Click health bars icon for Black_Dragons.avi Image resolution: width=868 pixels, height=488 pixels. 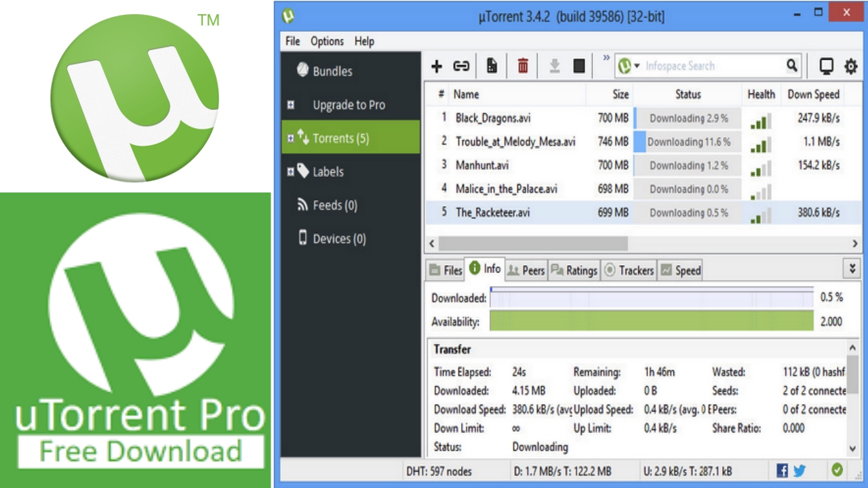coord(761,121)
